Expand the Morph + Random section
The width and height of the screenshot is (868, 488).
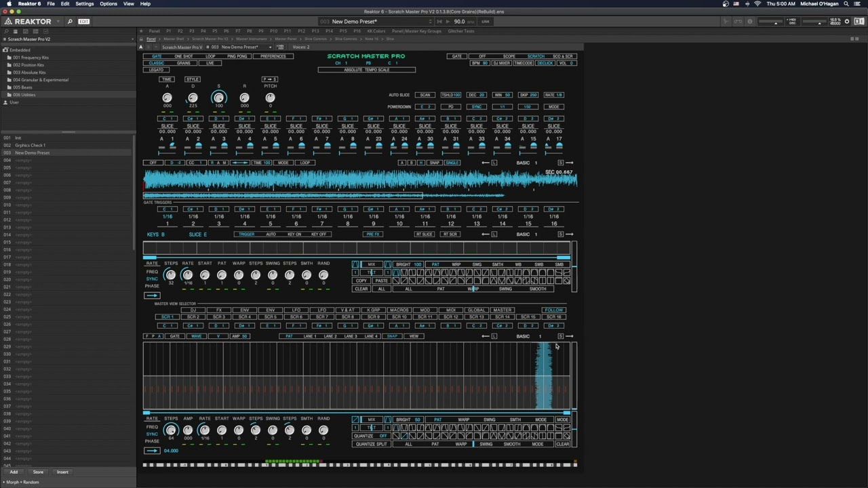[x=20, y=482]
